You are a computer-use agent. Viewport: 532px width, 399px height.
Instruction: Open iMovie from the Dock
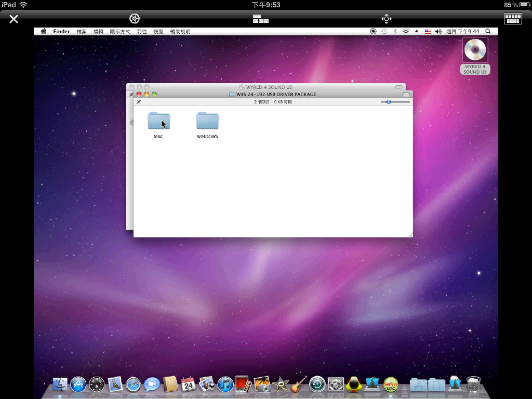point(281,385)
